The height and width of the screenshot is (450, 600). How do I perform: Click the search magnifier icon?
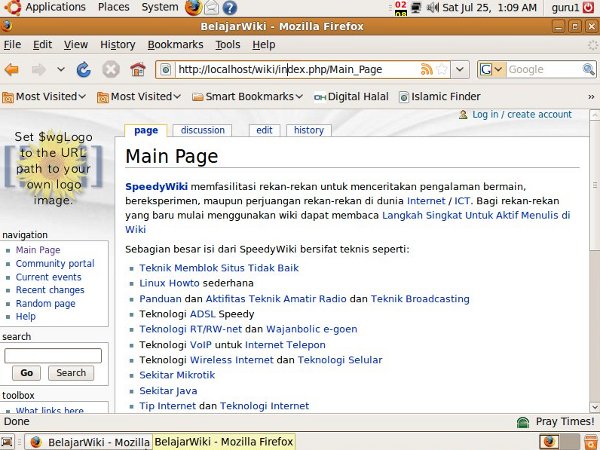[589, 69]
